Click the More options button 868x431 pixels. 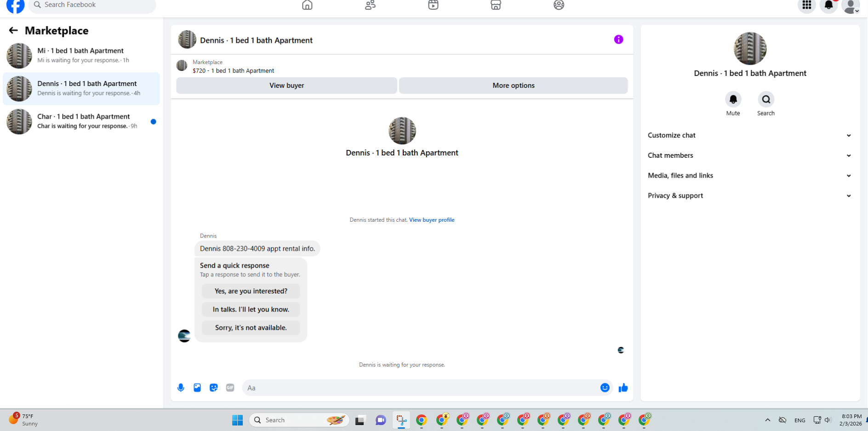(x=513, y=86)
